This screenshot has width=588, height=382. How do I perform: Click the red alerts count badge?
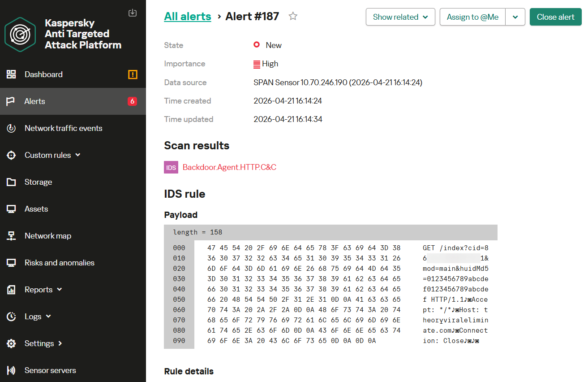coord(132,101)
